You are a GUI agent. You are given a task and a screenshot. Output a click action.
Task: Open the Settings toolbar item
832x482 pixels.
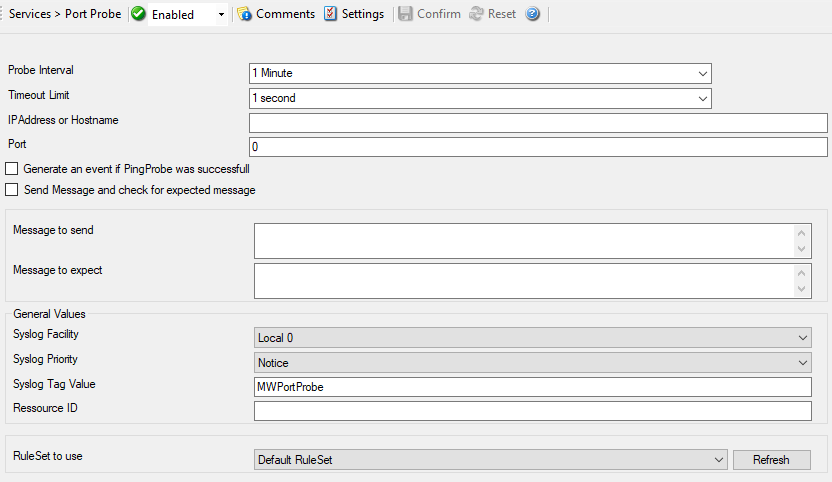pyautogui.click(x=354, y=14)
